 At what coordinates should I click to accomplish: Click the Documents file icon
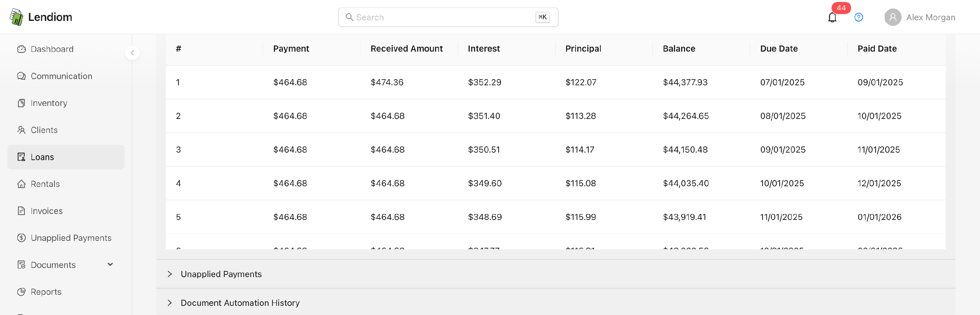tap(21, 265)
